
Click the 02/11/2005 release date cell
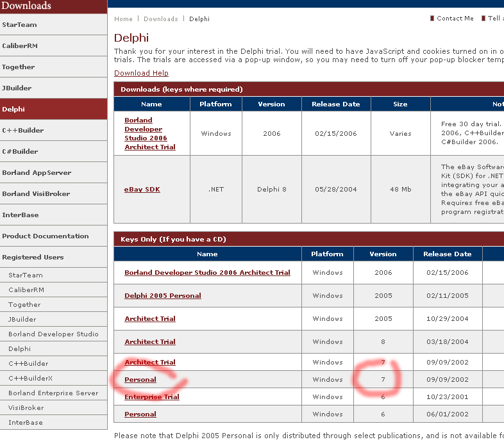pos(448,296)
